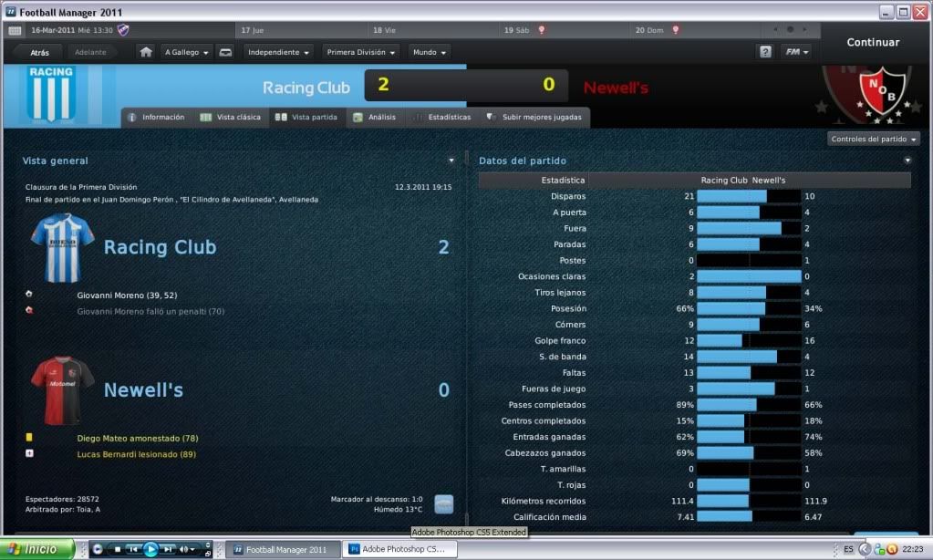
Task: Open the Estadísticas tab
Action: point(443,118)
